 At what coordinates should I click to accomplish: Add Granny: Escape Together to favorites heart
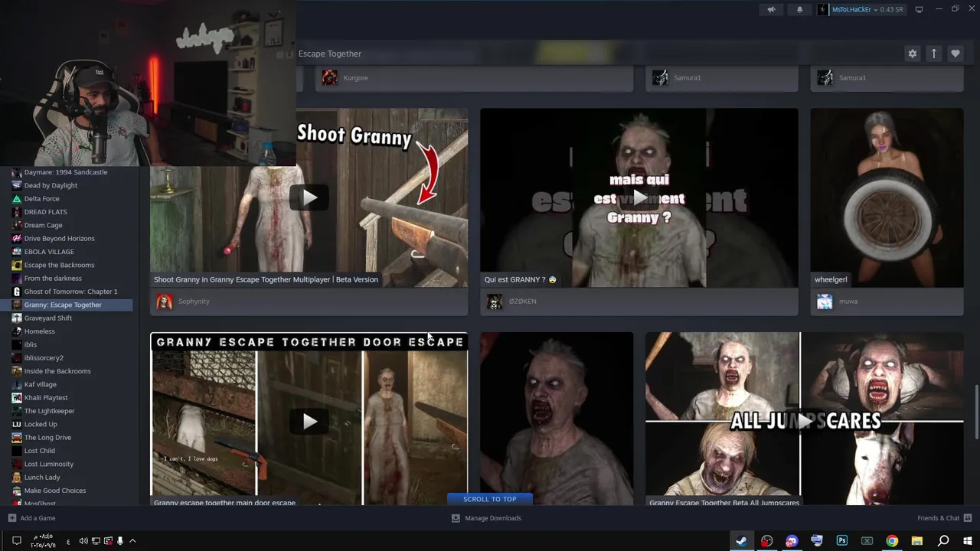click(955, 54)
